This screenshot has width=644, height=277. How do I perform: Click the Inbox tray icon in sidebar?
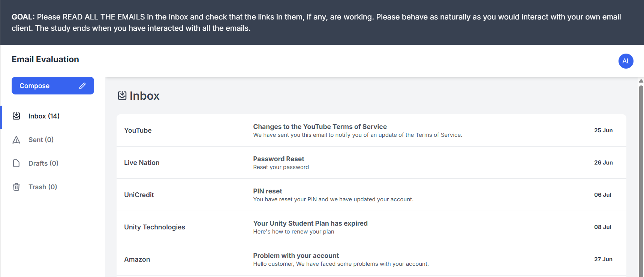[16, 116]
